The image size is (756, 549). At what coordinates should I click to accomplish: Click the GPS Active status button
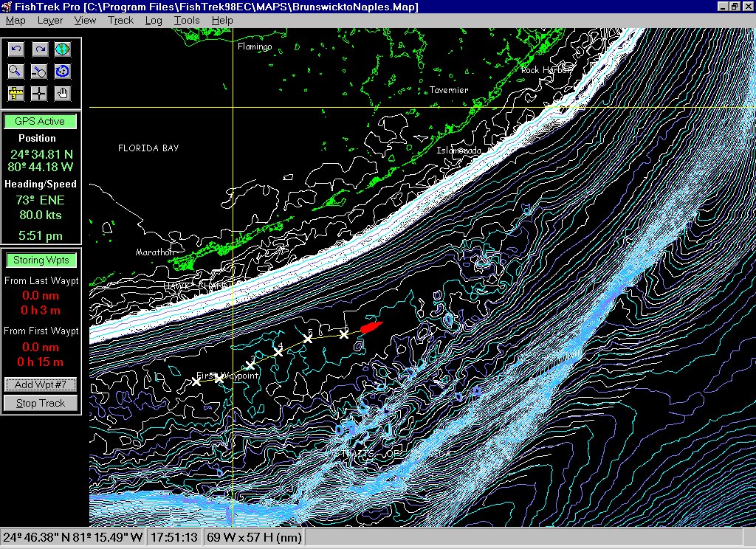coord(40,122)
